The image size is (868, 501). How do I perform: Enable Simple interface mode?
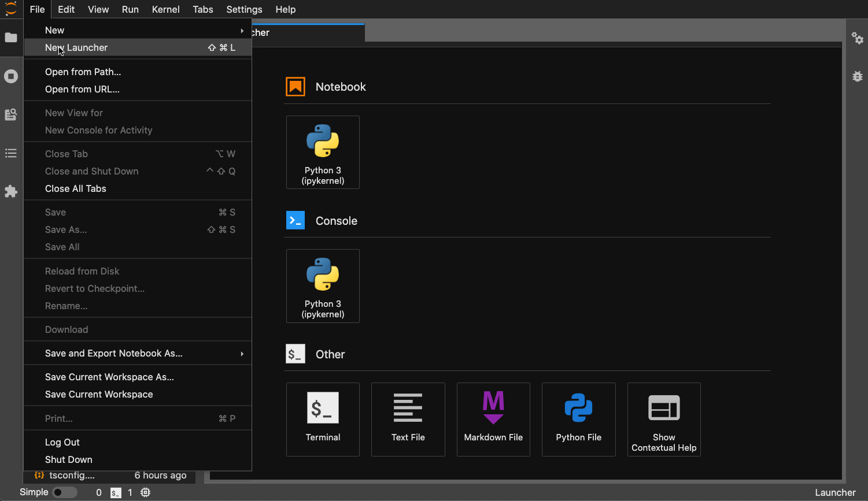click(65, 492)
